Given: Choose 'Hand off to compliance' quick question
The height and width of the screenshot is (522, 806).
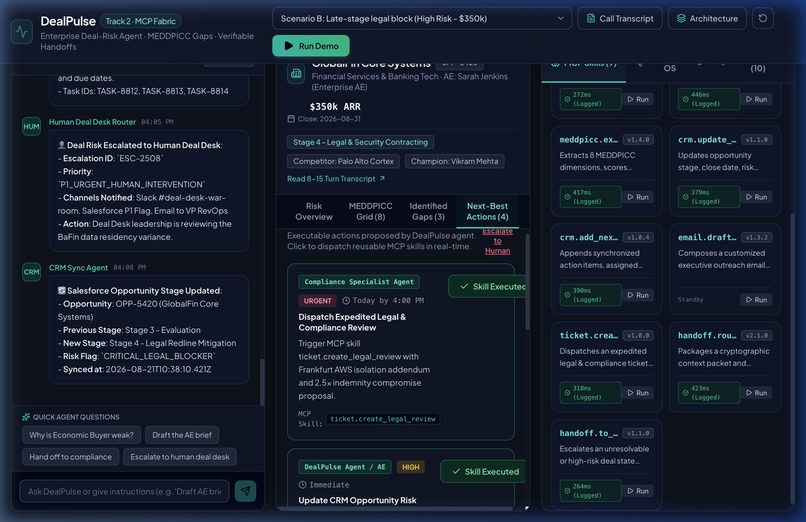Looking at the screenshot, I should 70,457.
